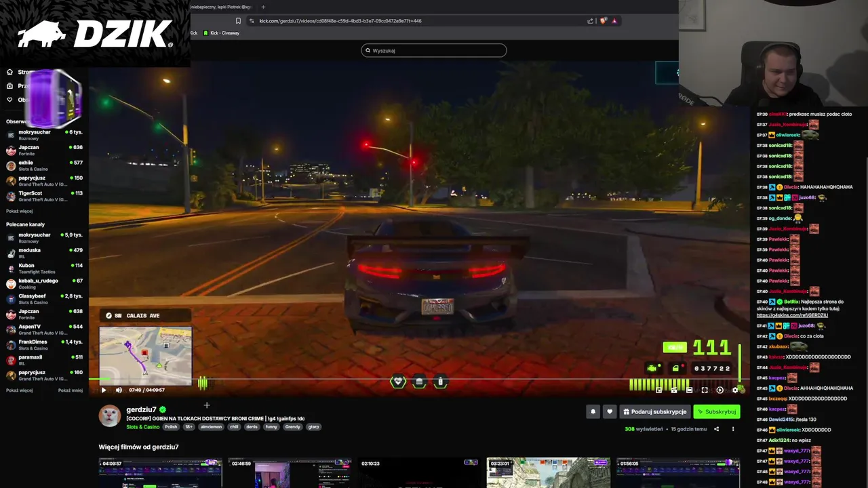
Task: Open the video player settings gear
Action: (x=735, y=390)
